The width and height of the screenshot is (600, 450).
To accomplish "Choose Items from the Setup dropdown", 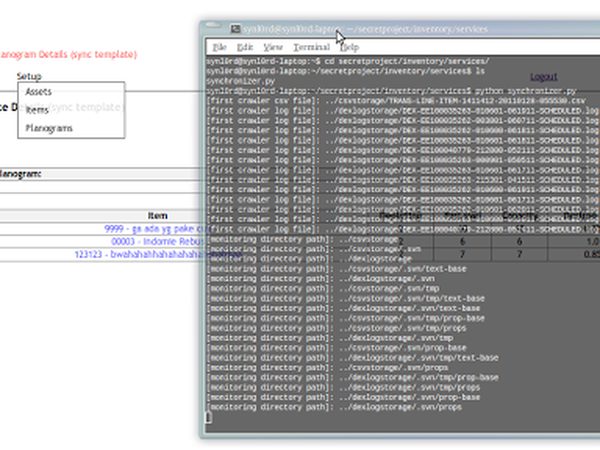I will coord(37,110).
